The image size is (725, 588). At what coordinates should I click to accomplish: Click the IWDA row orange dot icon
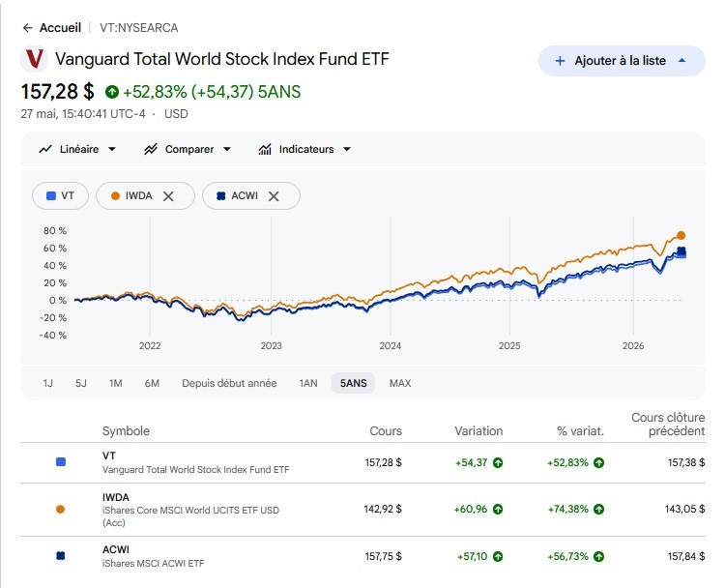coord(60,510)
